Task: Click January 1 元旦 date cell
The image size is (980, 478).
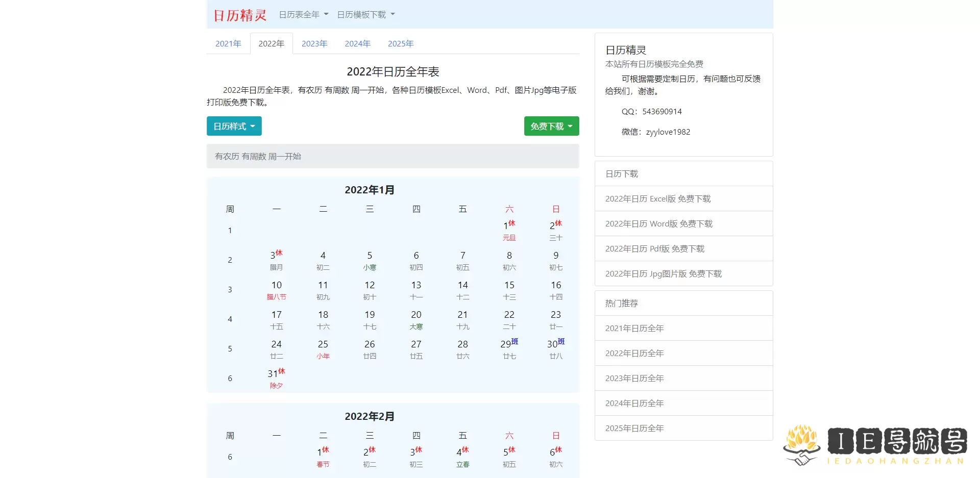Action: point(509,231)
